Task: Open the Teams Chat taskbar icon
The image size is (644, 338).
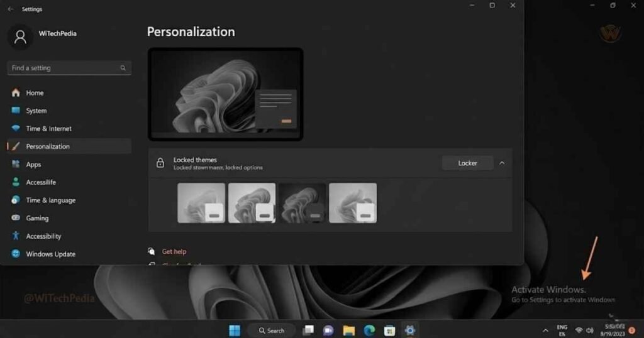Action: (x=328, y=330)
